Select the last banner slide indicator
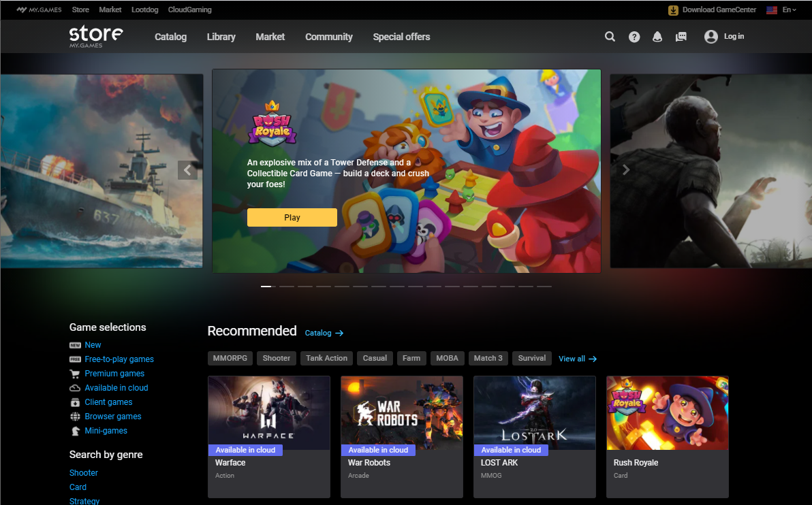The width and height of the screenshot is (812, 505). 544,286
